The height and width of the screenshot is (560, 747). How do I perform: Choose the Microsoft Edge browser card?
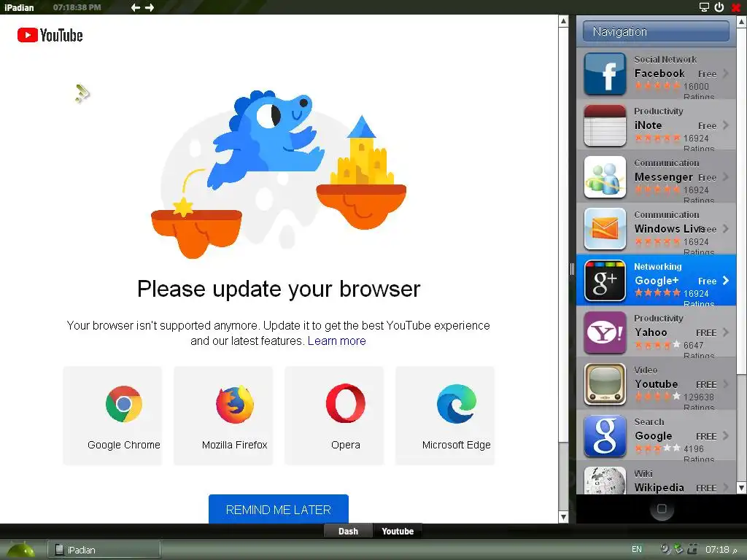pyautogui.click(x=445, y=416)
